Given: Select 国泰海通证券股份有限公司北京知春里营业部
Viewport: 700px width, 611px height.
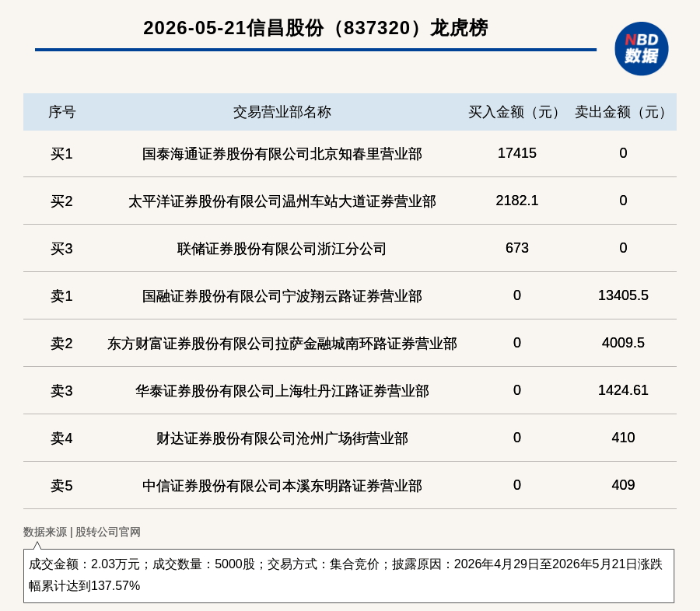Looking at the screenshot, I should (x=282, y=154).
